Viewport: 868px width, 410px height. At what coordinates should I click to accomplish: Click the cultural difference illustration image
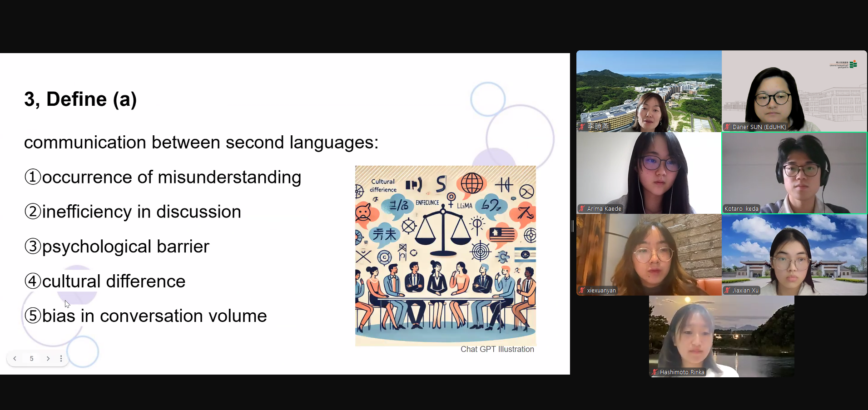pos(445,255)
